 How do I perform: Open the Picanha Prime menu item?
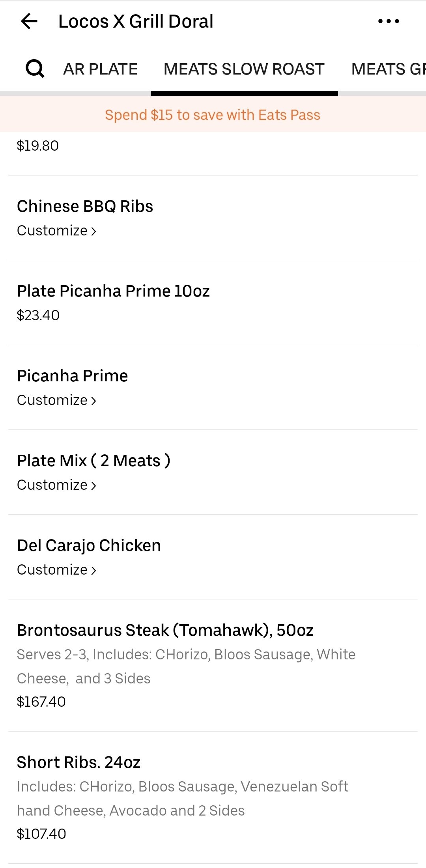tap(72, 376)
